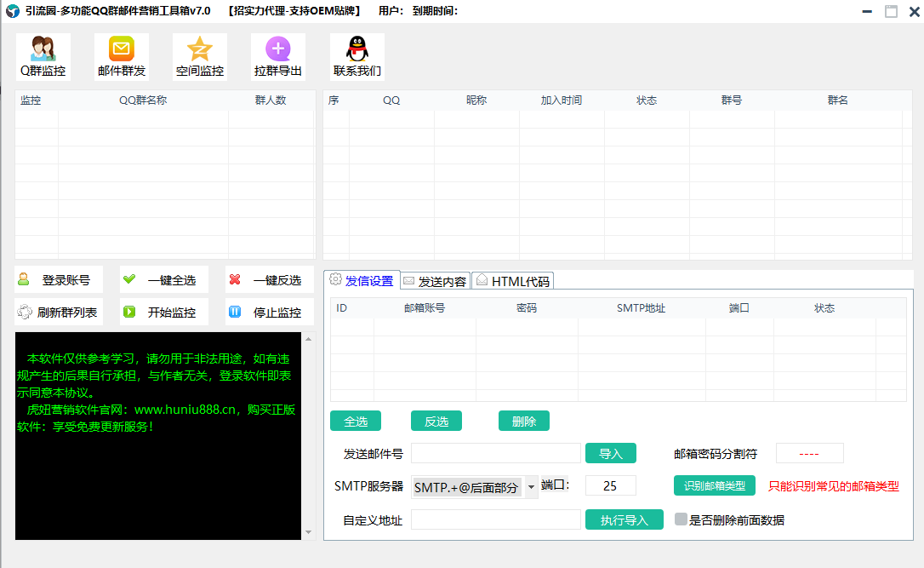Open the Q群监控 module icon

pos(43,56)
